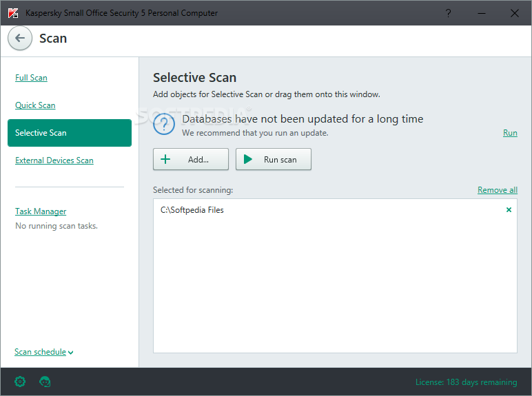Click the 'No running scan tasks.' text
The width and height of the screenshot is (532, 396).
tap(57, 226)
